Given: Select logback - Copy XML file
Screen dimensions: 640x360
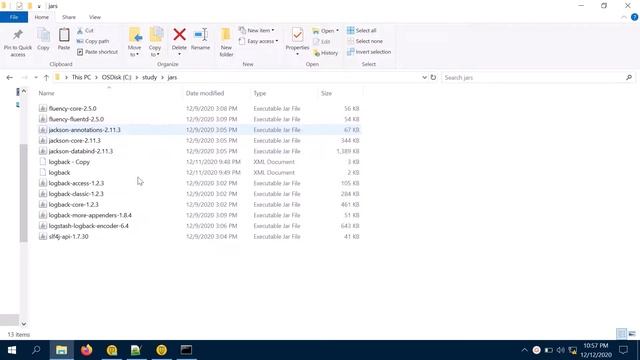Looking at the screenshot, I should pos(199,162).
